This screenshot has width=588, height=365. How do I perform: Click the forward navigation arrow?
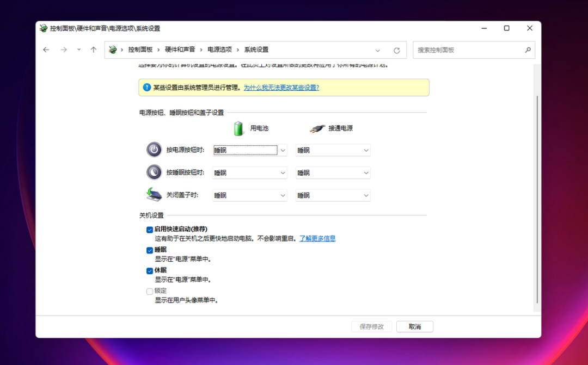click(x=64, y=50)
